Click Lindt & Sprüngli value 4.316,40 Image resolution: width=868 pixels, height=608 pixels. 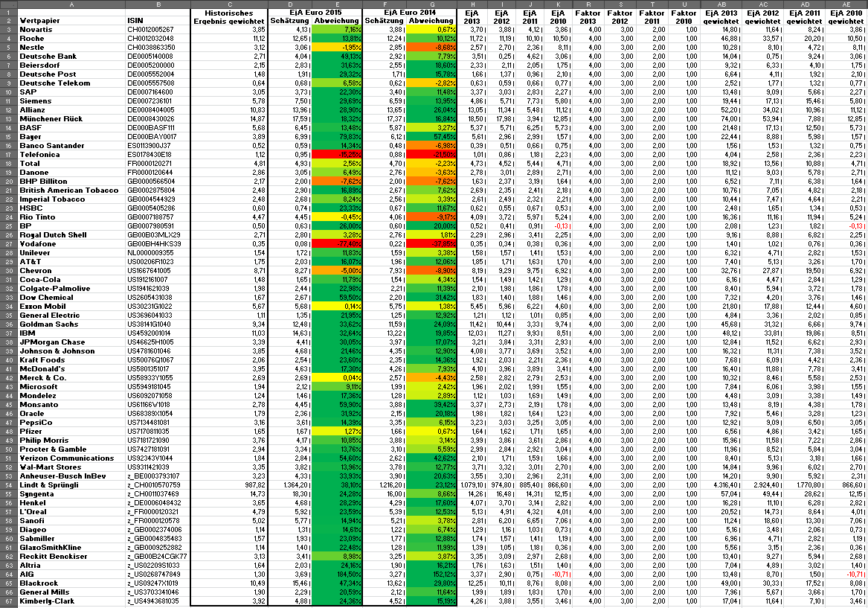(x=721, y=484)
